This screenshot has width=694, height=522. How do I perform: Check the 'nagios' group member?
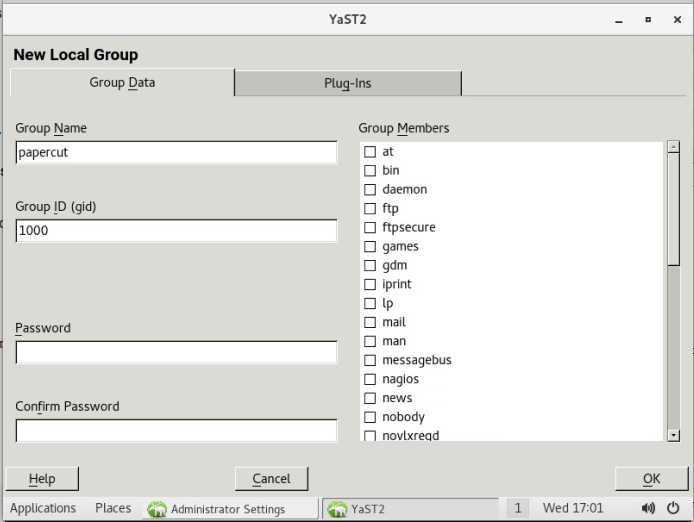[x=370, y=379]
